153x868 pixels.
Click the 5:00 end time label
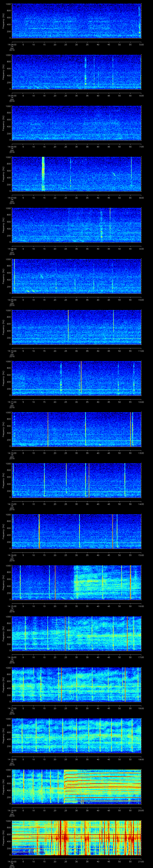click(141, 44)
